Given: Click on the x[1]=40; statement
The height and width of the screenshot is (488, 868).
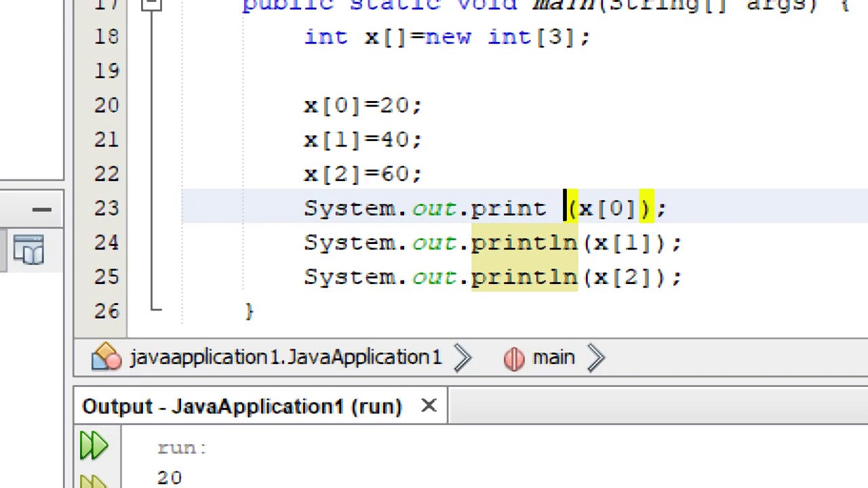Looking at the screenshot, I should coord(363,140).
